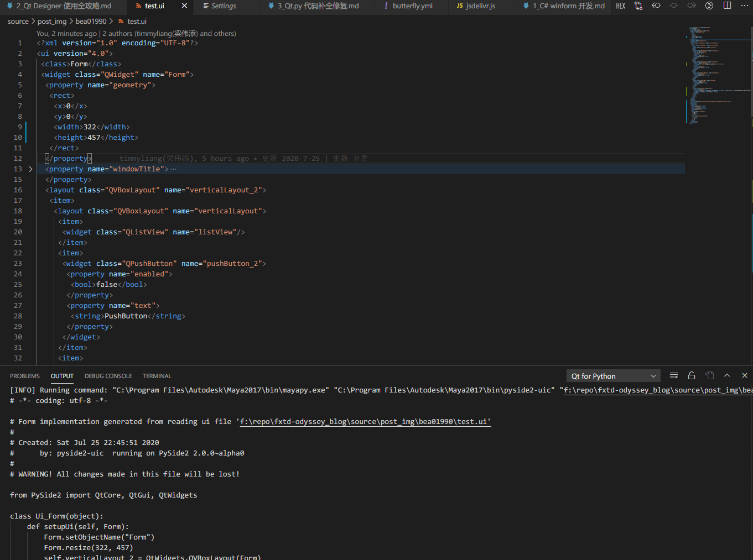Split the editor to the right
This screenshot has width=753, height=560.
pos(727,6)
